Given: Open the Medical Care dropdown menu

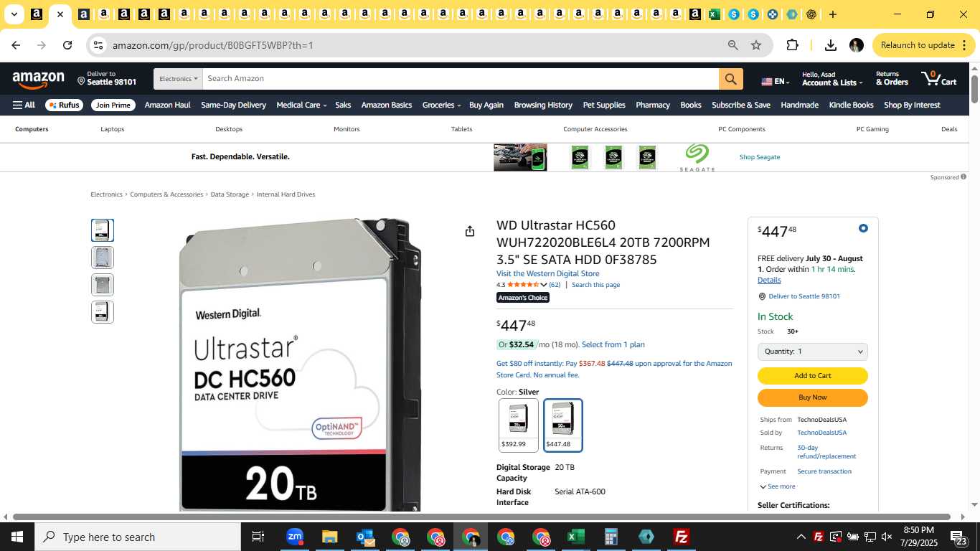Looking at the screenshot, I should click(x=301, y=105).
